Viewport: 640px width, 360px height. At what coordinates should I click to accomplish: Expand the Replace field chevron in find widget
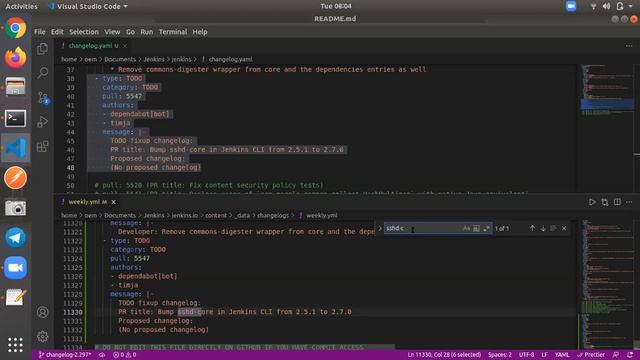point(380,228)
